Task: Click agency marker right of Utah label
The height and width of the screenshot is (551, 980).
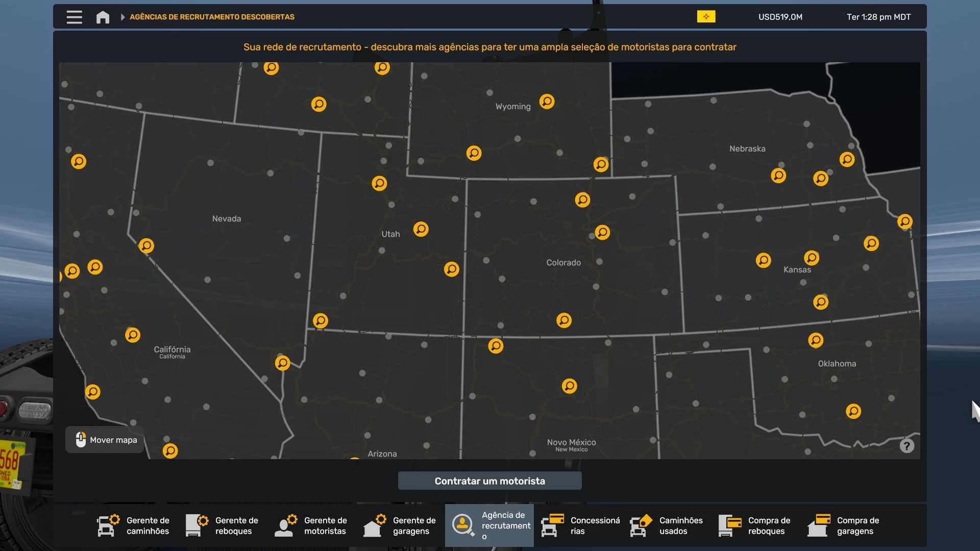Action: point(421,229)
